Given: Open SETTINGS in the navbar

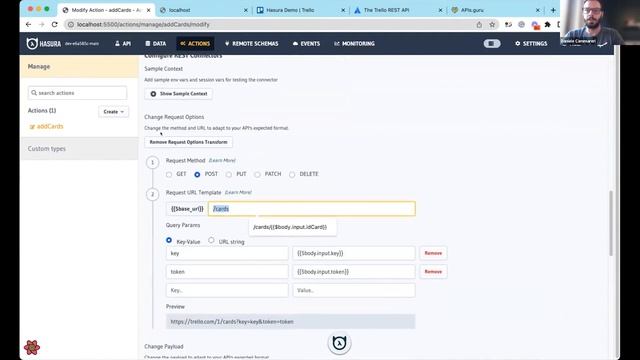Looking at the screenshot, I should coord(531,43).
